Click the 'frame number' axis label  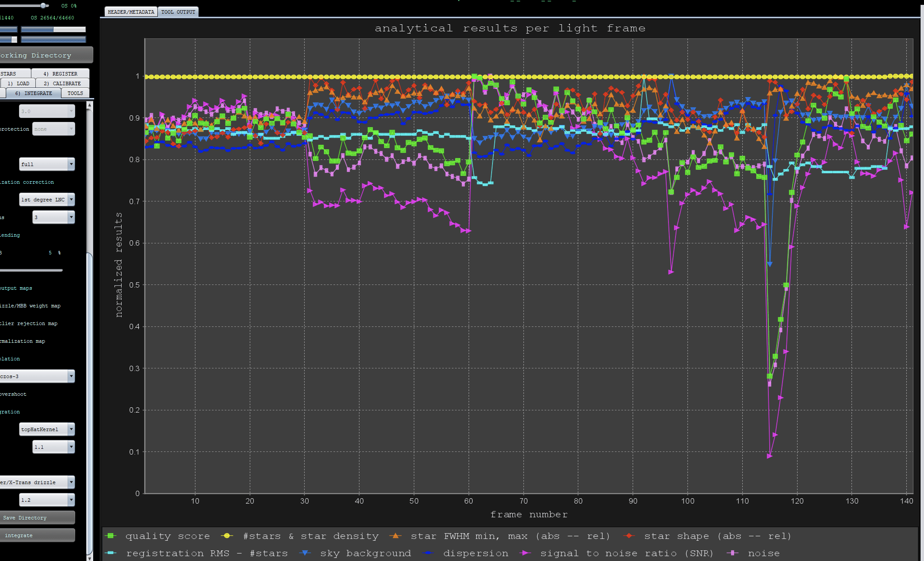click(x=529, y=515)
